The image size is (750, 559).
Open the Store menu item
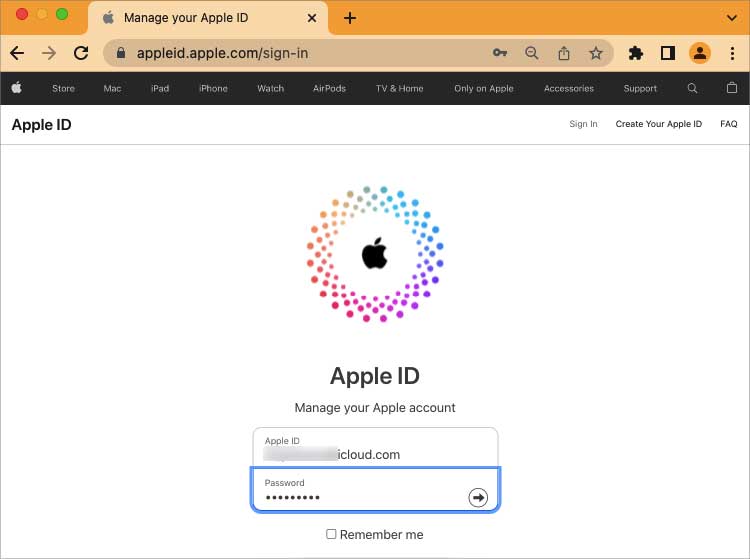[x=63, y=88]
